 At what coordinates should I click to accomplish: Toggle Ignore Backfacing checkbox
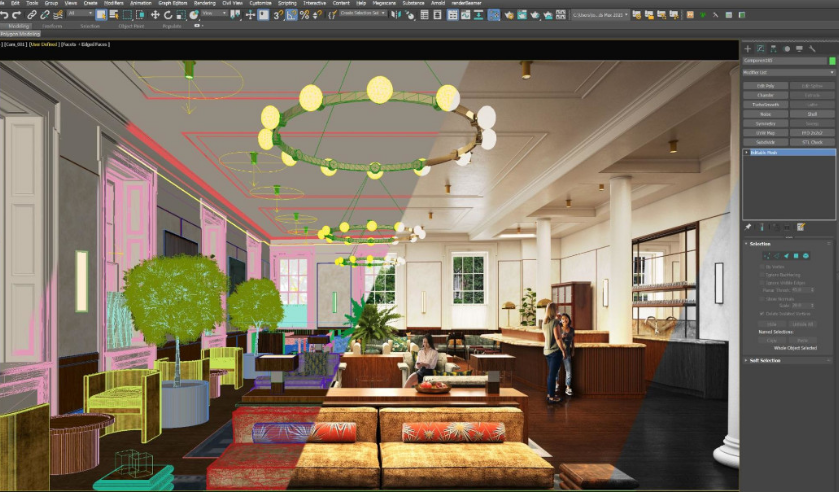[x=761, y=274]
